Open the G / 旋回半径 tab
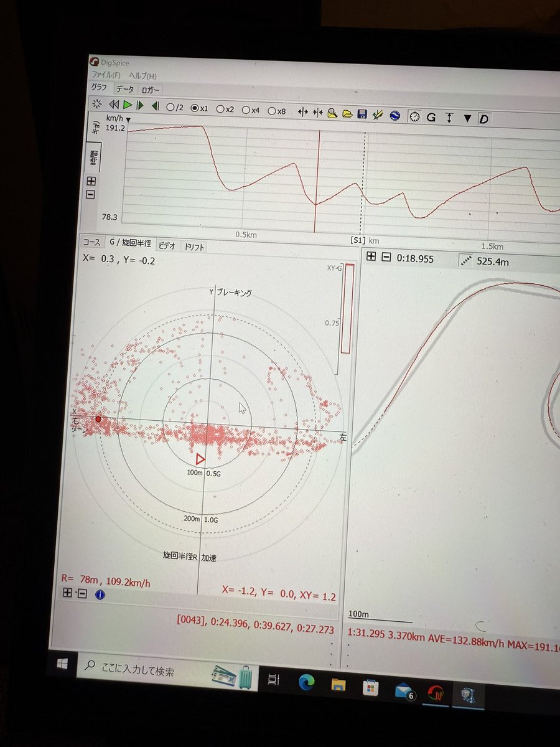This screenshot has width=560, height=747. [130, 243]
